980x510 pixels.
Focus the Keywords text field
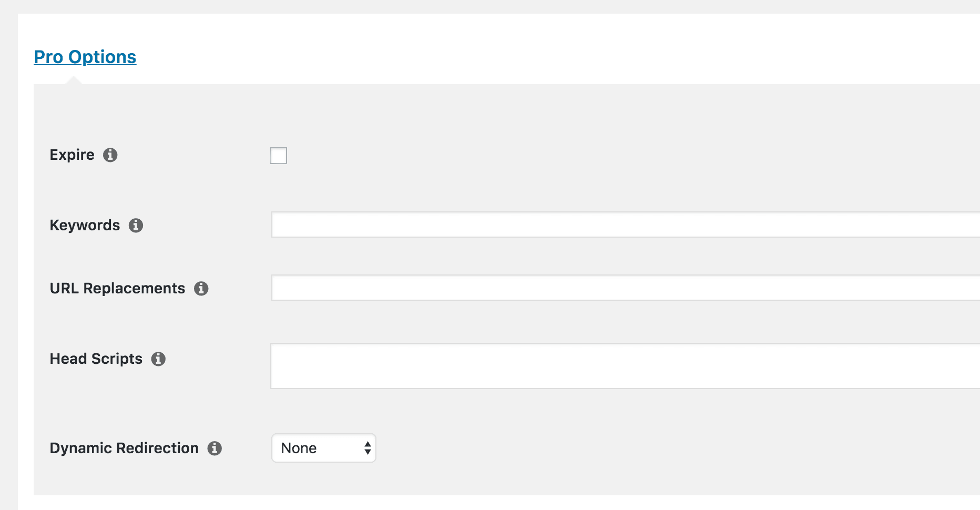coord(626,225)
